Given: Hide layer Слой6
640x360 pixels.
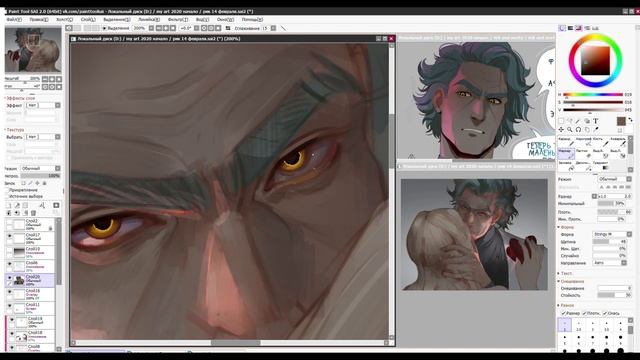Looking at the screenshot, I should pos(9,264).
